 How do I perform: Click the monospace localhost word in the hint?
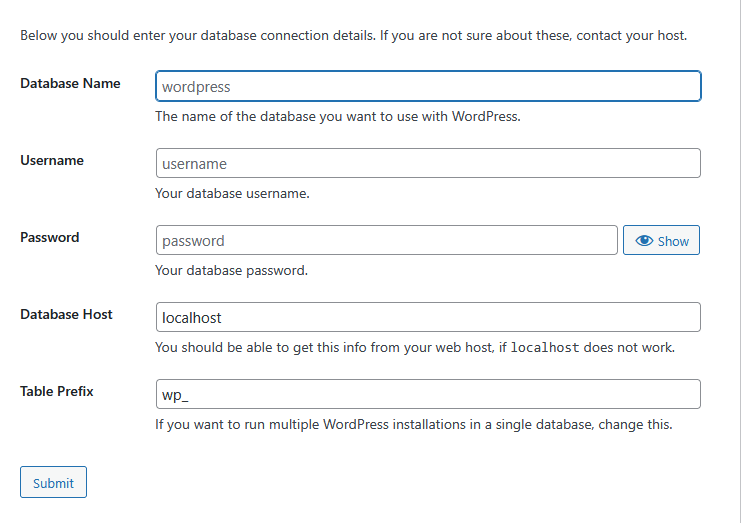click(545, 348)
